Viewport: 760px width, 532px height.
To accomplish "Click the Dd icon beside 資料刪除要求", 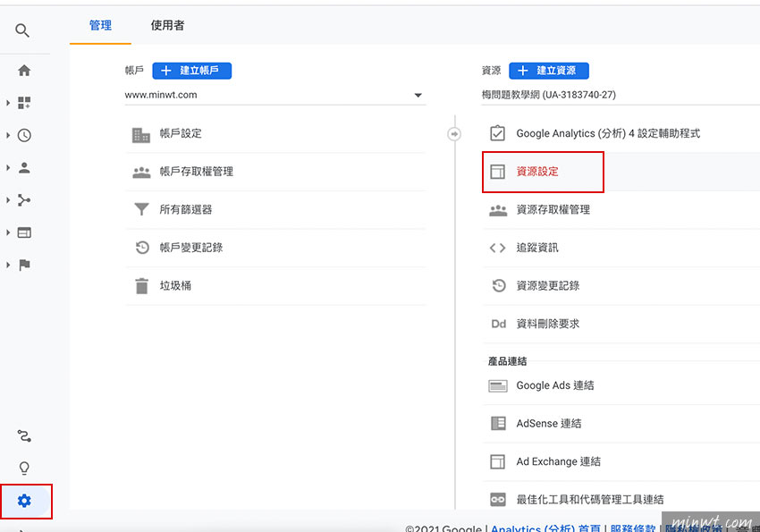I will tap(498, 324).
